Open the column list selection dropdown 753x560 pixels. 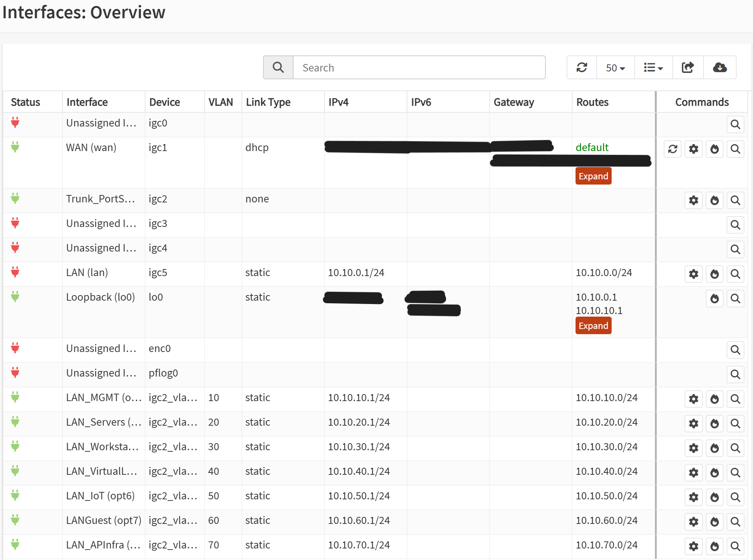point(653,68)
